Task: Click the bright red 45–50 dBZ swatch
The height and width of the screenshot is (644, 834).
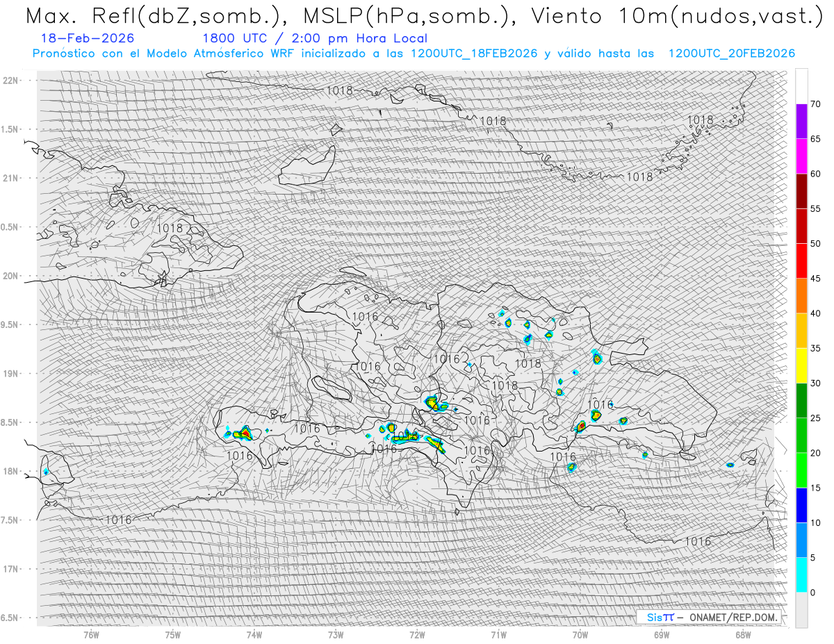Action: (801, 261)
